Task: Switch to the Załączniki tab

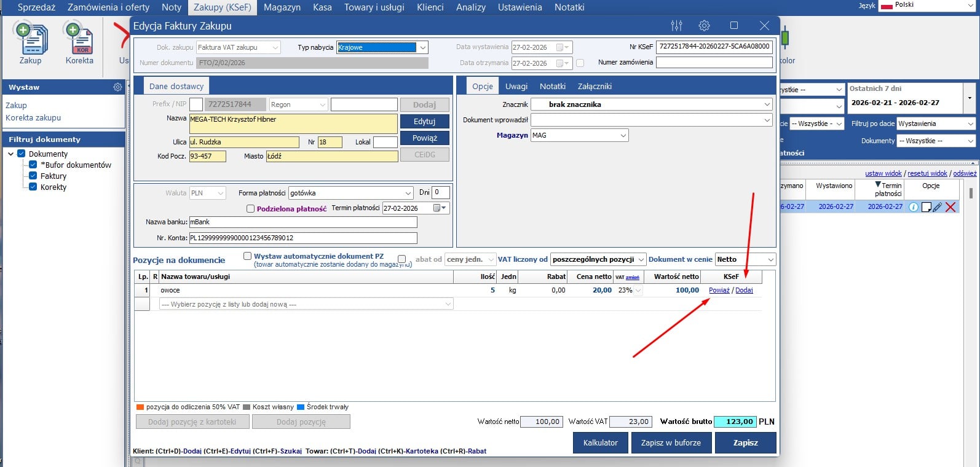Action: coord(594,87)
